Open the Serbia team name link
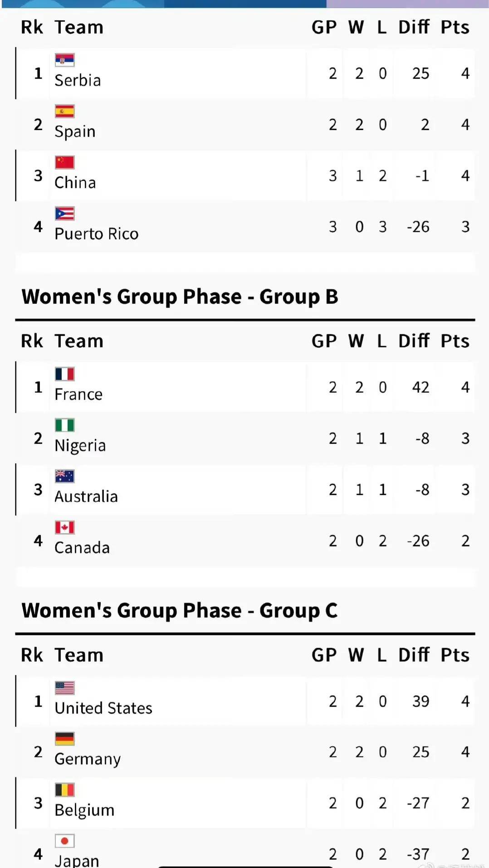Screen dimensions: 489x868 coord(78,80)
